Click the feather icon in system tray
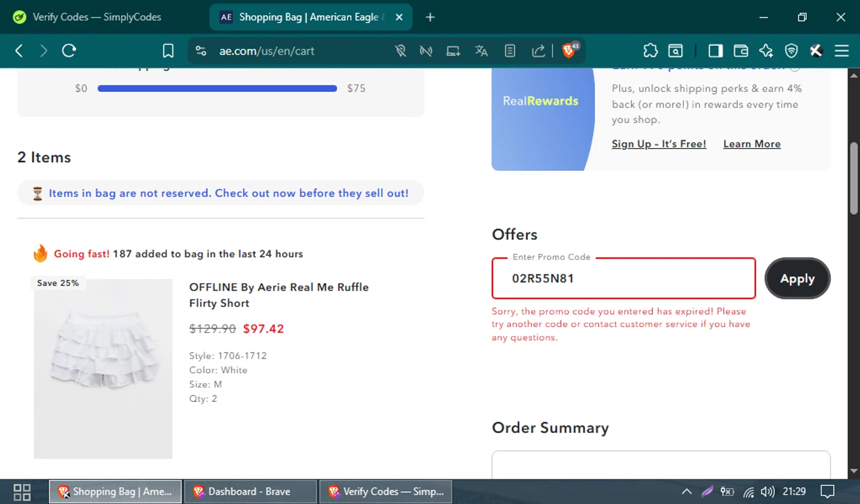The width and height of the screenshot is (860, 504). tap(707, 492)
